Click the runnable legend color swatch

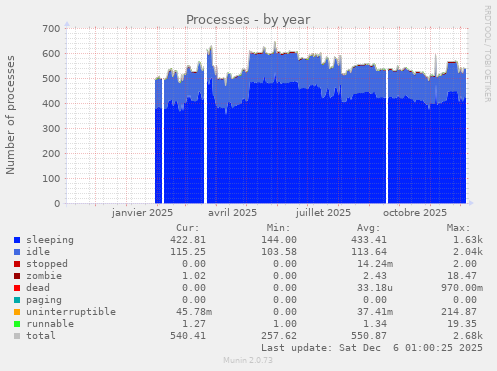(x=17, y=324)
